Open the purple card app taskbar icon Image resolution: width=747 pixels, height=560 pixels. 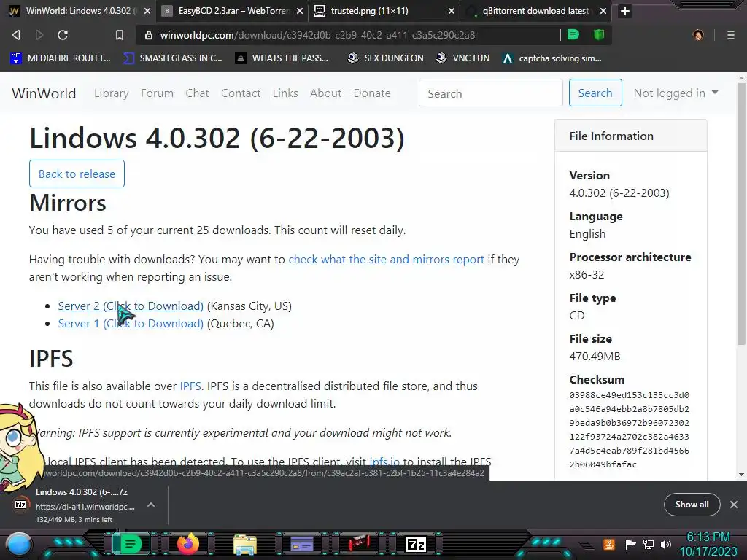[301, 544]
